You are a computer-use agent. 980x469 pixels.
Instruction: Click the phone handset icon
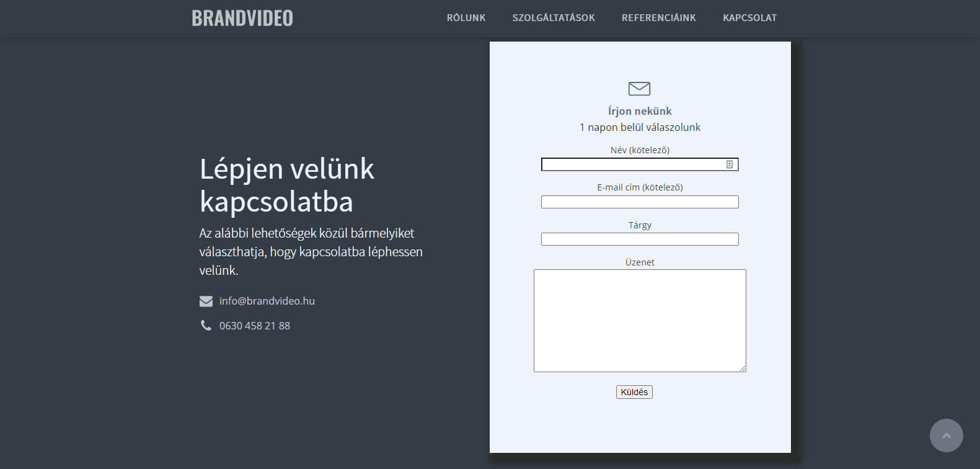[x=206, y=326]
